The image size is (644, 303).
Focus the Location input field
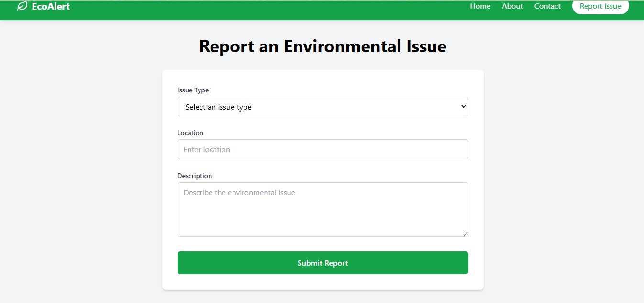tap(323, 149)
